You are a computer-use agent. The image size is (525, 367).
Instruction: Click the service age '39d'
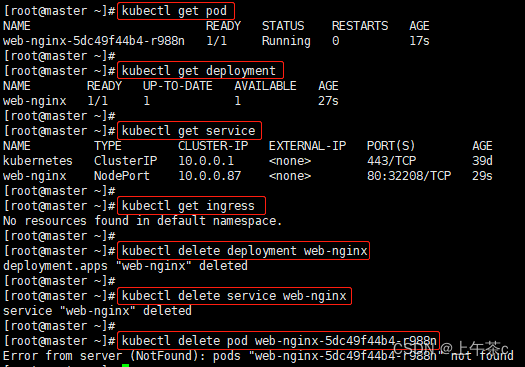pyautogui.click(x=482, y=161)
